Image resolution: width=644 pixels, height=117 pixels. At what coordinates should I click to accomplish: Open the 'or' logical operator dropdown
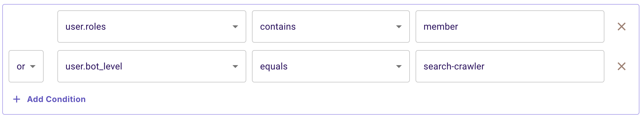coord(26,66)
